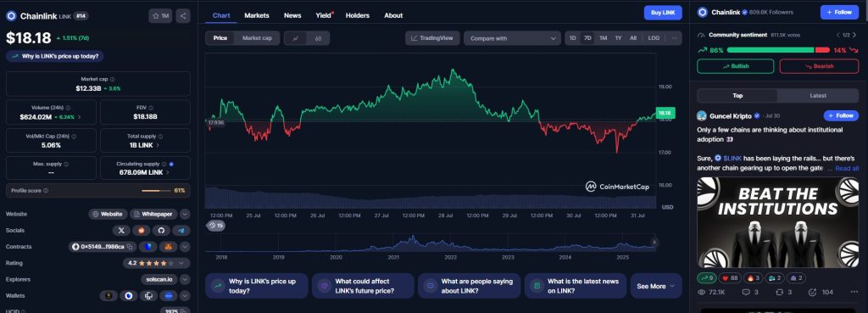The width and height of the screenshot is (868, 313).
Task: Select the Market cap chart toggle
Action: [257, 38]
